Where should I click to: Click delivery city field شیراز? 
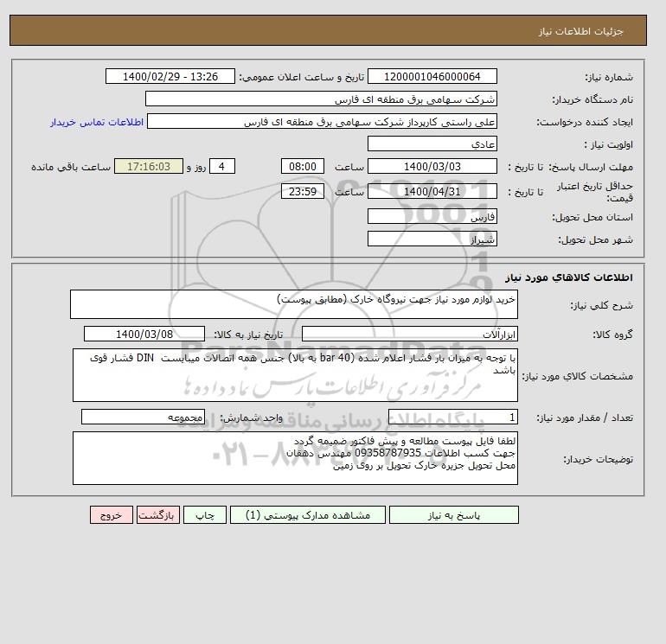432,239
